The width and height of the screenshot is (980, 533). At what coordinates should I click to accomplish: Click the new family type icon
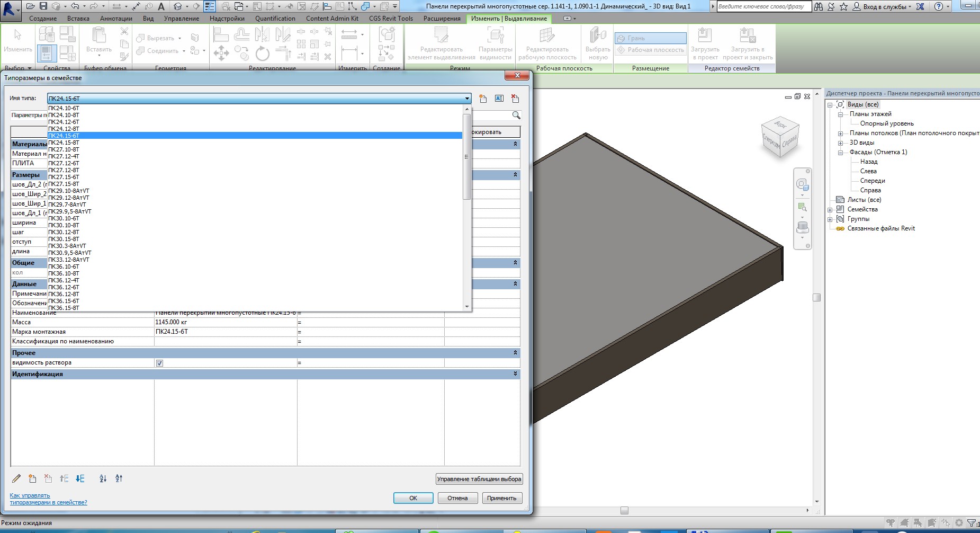click(483, 99)
